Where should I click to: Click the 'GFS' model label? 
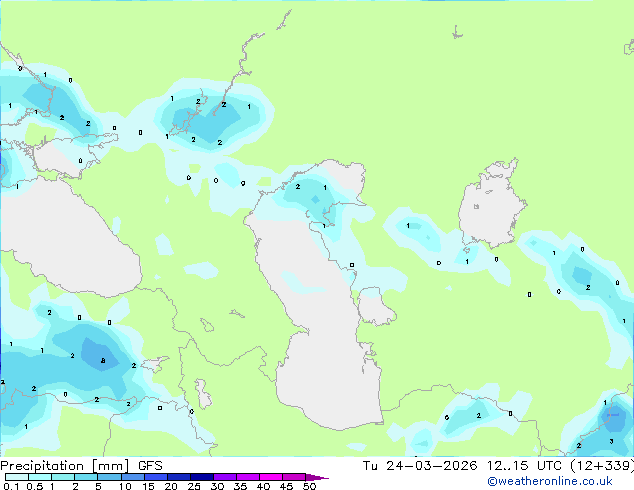tap(150, 466)
